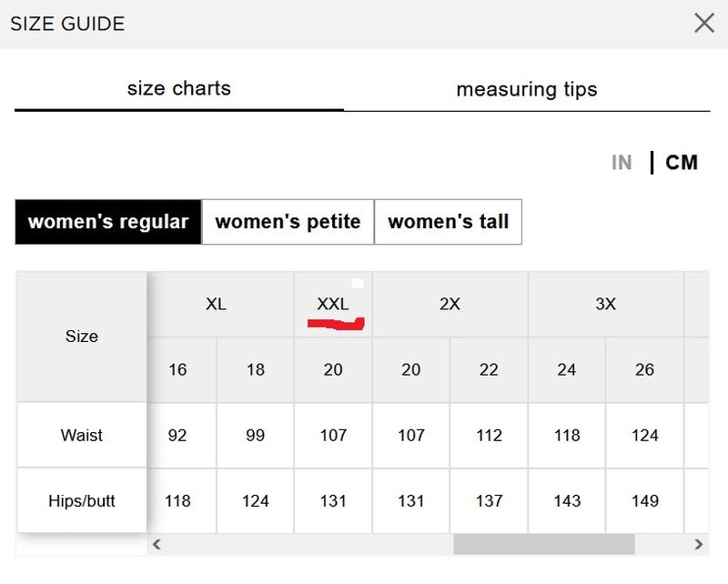Click the horizontal scrollbar thumb
Image resolution: width=728 pixels, height=584 pixels.
click(543, 544)
